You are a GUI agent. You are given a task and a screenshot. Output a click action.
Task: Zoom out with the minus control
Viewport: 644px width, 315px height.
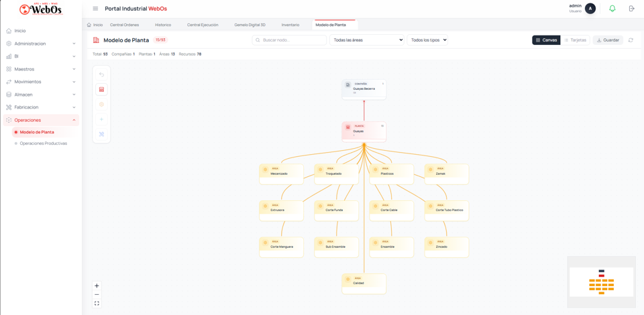[x=97, y=295]
